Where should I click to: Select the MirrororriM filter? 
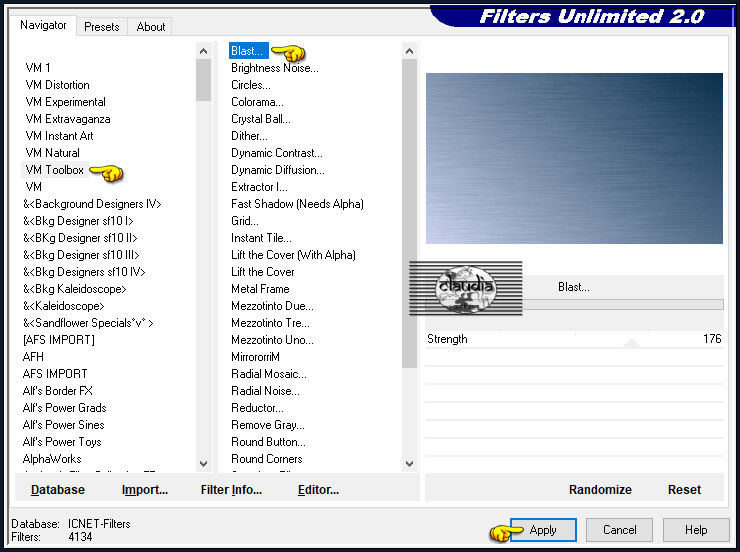255,357
